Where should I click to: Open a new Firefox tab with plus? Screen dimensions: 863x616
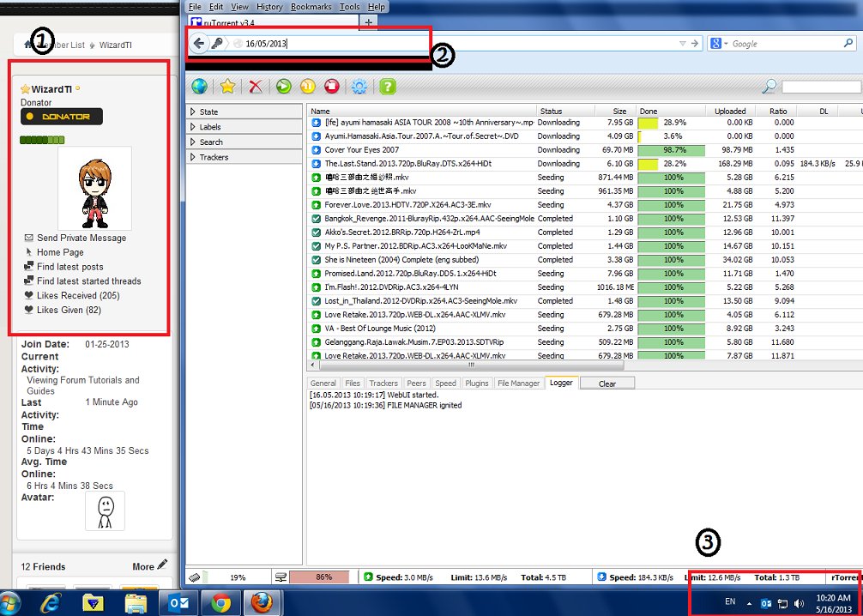(368, 22)
